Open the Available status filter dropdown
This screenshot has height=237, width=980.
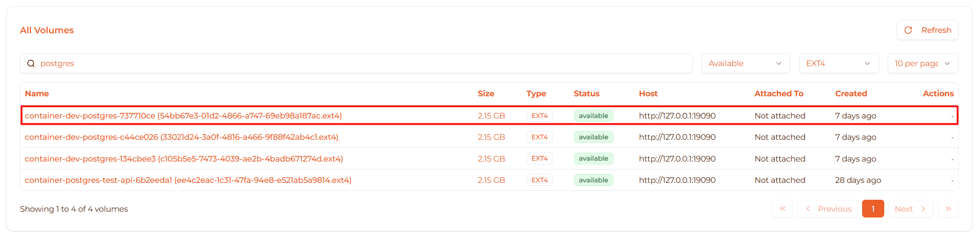(745, 63)
